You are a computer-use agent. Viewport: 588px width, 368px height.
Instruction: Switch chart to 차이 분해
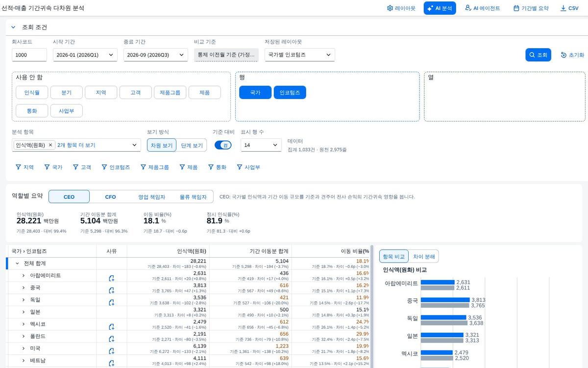[423, 256]
